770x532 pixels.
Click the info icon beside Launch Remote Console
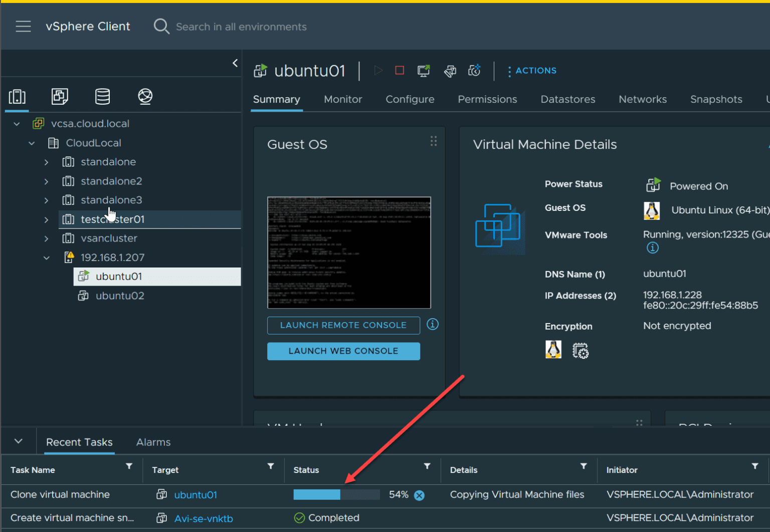click(432, 325)
